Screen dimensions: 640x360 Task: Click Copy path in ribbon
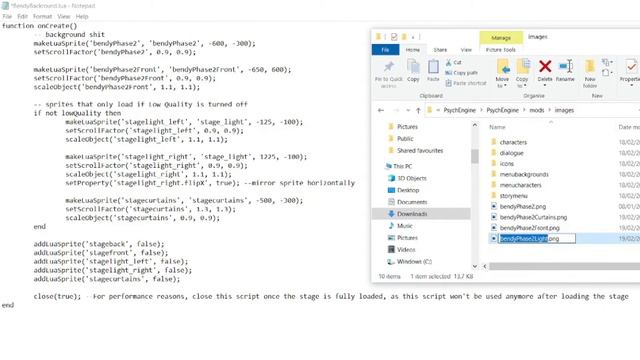pyautogui.click(x=461, y=73)
